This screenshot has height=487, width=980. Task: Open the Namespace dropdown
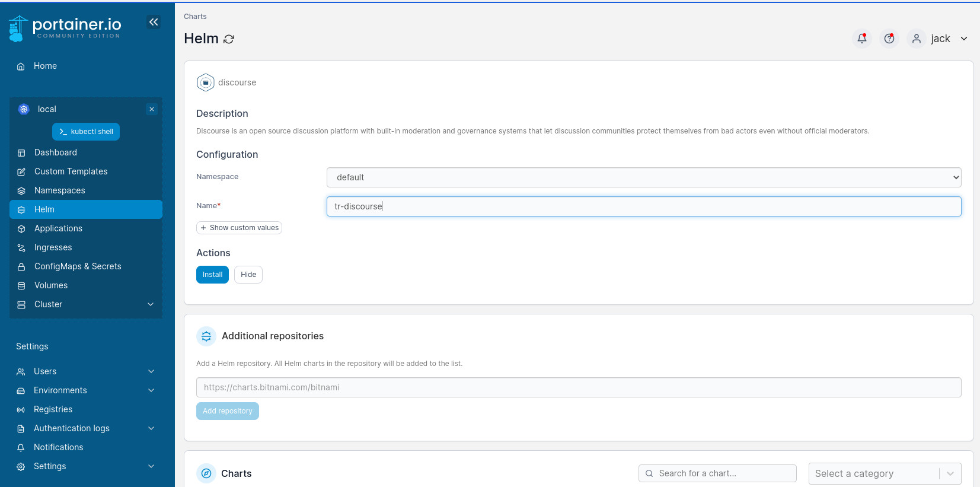tap(643, 177)
